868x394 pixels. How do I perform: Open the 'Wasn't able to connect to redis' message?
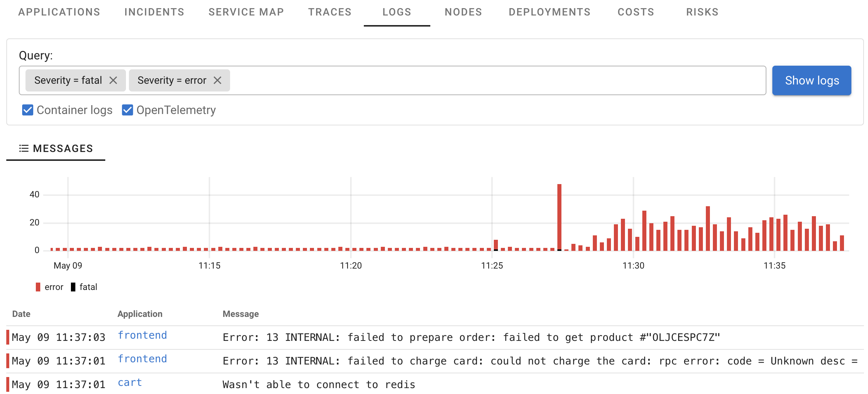[319, 384]
